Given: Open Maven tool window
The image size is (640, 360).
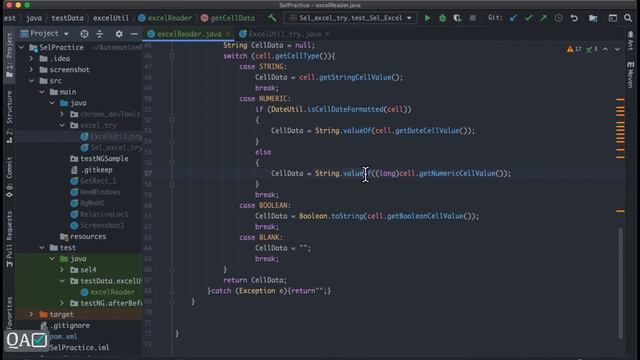Looking at the screenshot, I should (631, 74).
